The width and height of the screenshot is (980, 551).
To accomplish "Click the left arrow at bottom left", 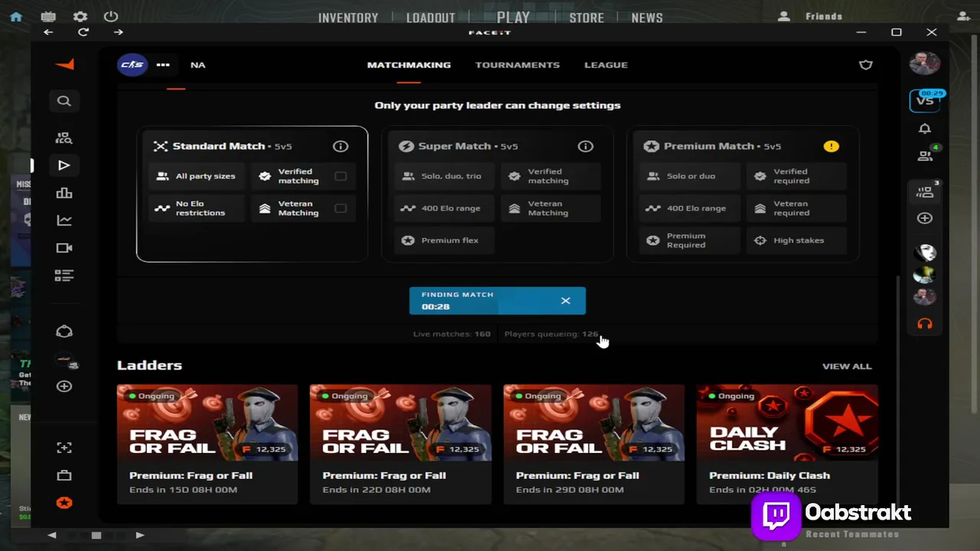I will coord(52,536).
